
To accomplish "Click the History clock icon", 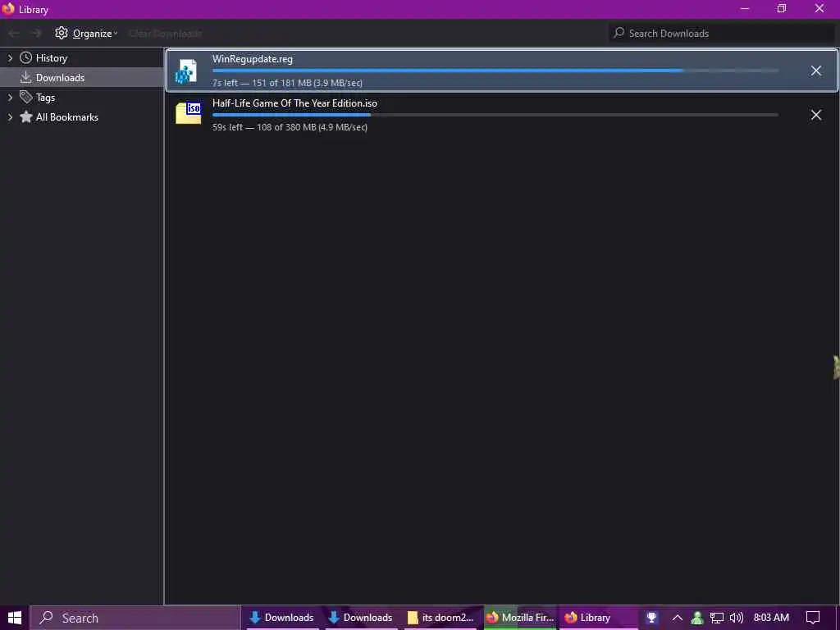I will [25, 58].
